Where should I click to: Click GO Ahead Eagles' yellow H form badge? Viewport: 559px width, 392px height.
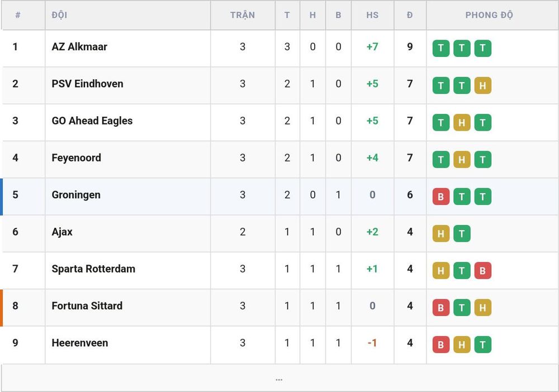point(462,122)
